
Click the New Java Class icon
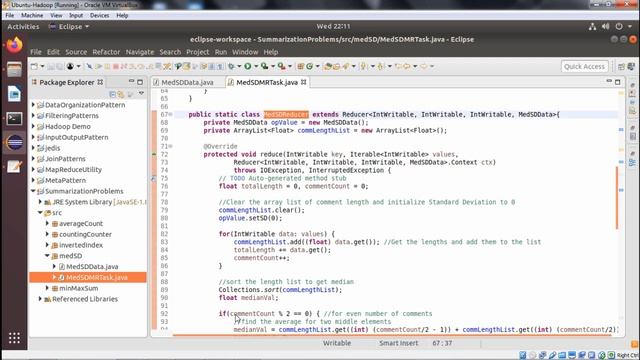point(309,66)
